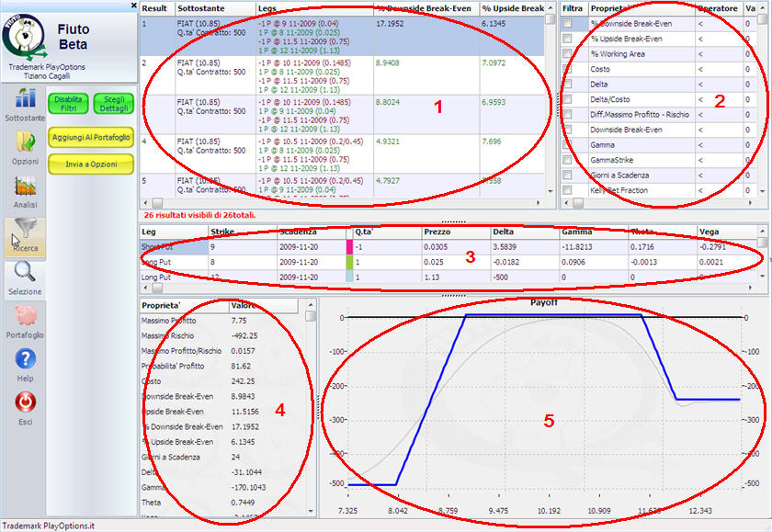772x532 pixels.
Task: Click the Aggiungi Al Portafoglio button
Action: [x=91, y=137]
